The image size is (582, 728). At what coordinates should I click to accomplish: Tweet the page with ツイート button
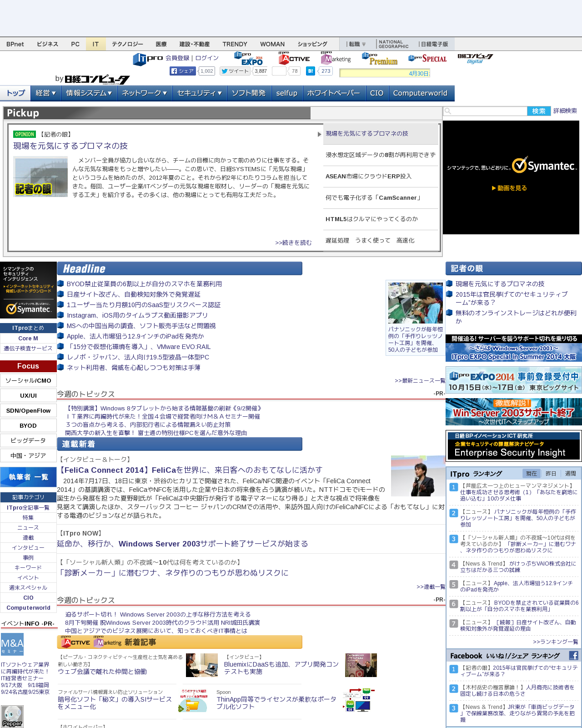[x=236, y=71]
